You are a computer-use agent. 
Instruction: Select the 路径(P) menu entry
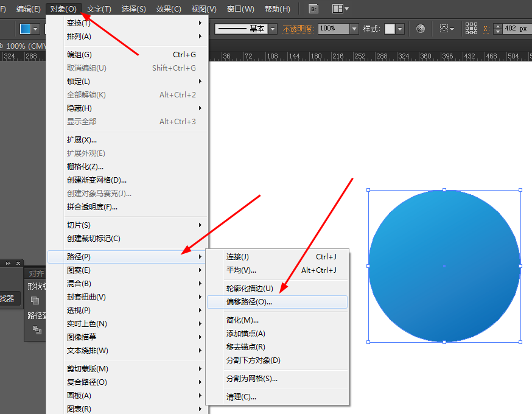point(127,257)
